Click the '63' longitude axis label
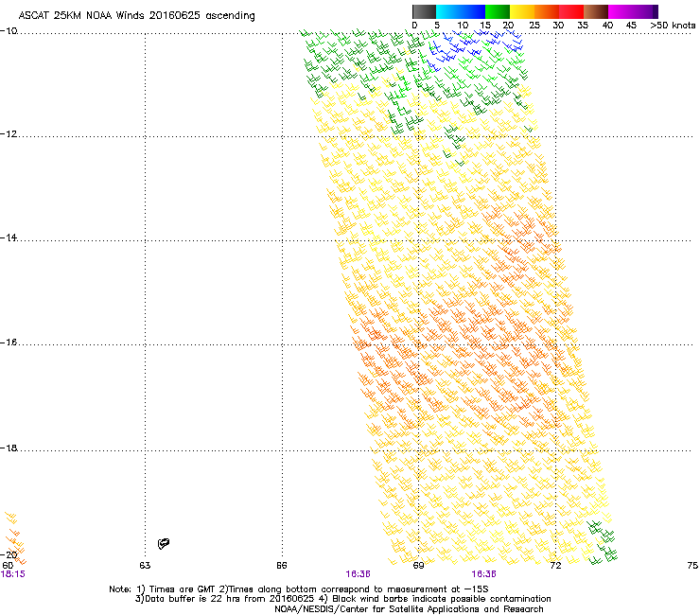 145,566
